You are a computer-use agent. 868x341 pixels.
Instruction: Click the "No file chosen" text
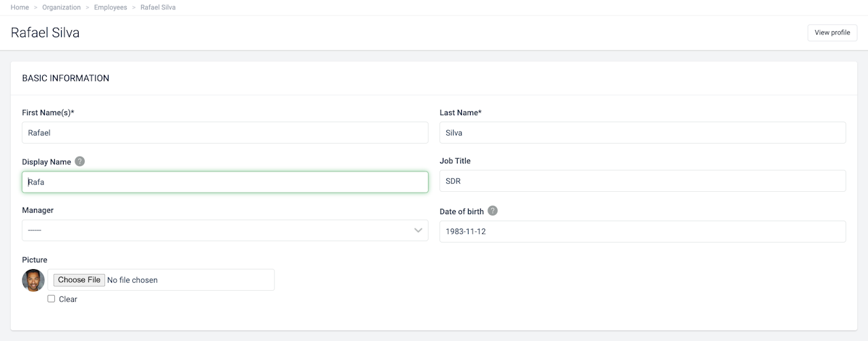[132, 280]
